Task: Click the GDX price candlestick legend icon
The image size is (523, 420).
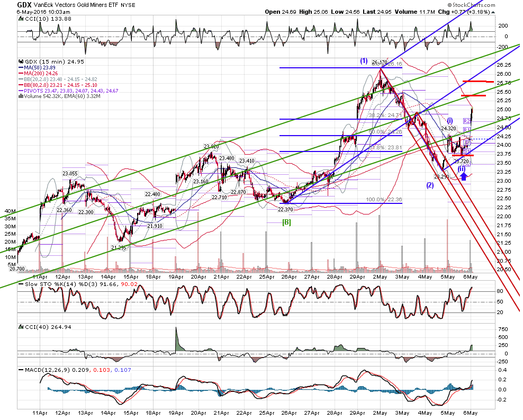Action: 21,62
